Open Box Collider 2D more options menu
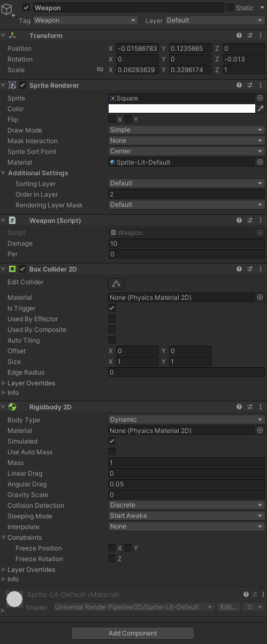The width and height of the screenshot is (267, 644). coord(261,269)
